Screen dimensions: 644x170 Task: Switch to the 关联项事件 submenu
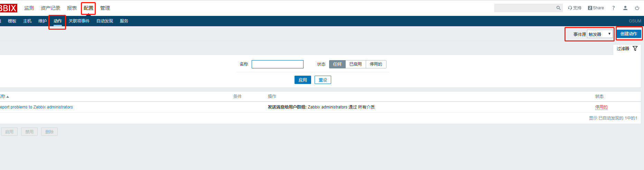[79, 21]
